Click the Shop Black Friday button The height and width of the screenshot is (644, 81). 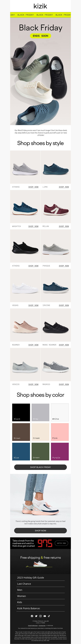click(x=40, y=467)
